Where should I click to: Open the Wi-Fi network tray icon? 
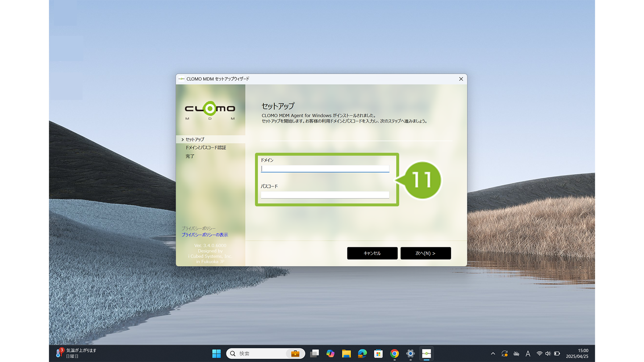click(539, 354)
